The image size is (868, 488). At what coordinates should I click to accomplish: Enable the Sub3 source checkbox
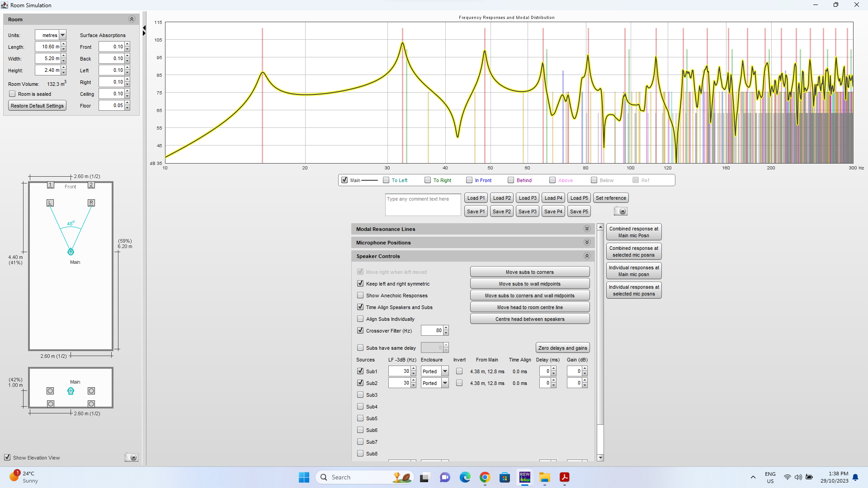(x=360, y=395)
